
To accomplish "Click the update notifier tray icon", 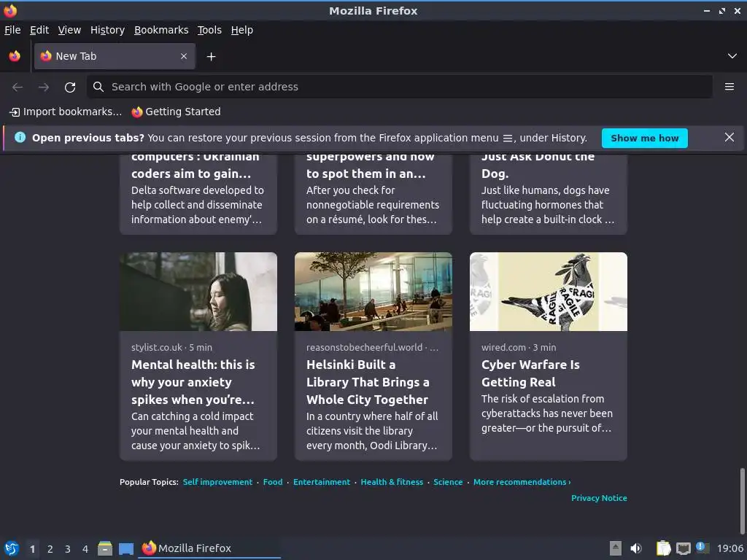I will [x=703, y=548].
